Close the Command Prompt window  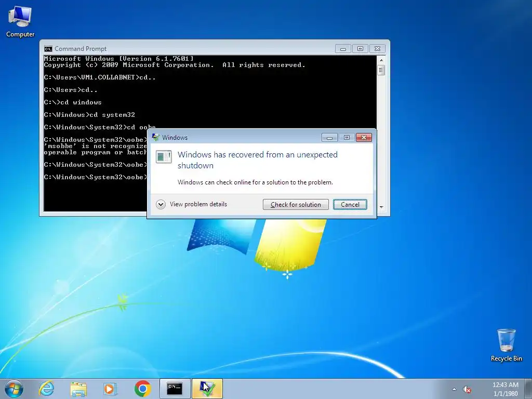(377, 49)
